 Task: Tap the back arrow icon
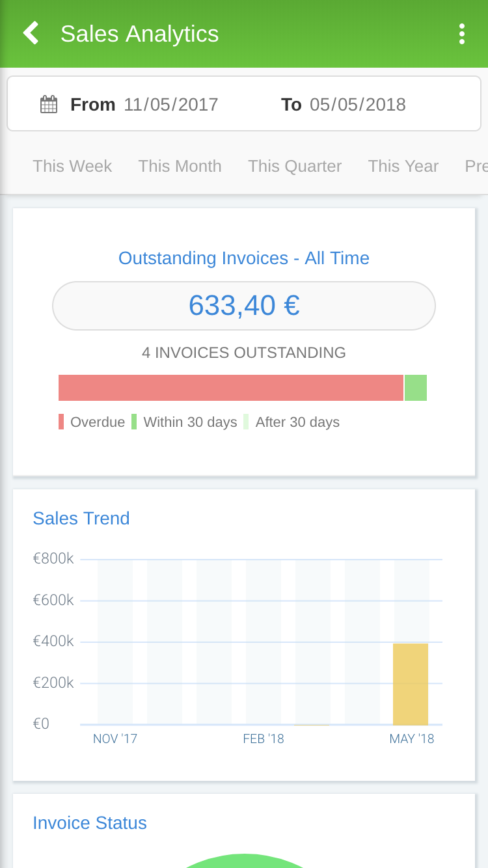pos(31,33)
